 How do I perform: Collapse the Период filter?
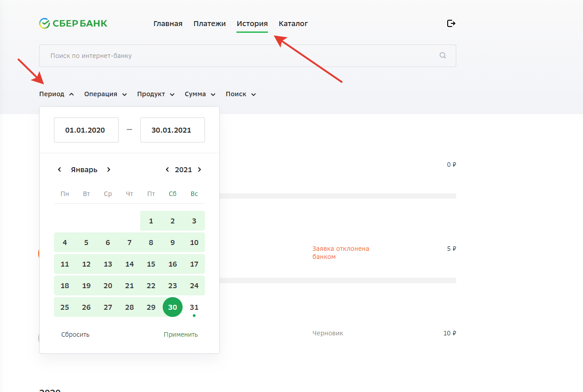coord(57,94)
